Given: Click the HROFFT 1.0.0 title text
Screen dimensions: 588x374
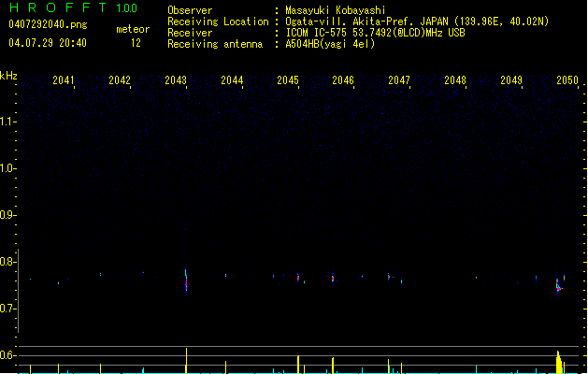Looking at the screenshot, I should (x=74, y=7).
